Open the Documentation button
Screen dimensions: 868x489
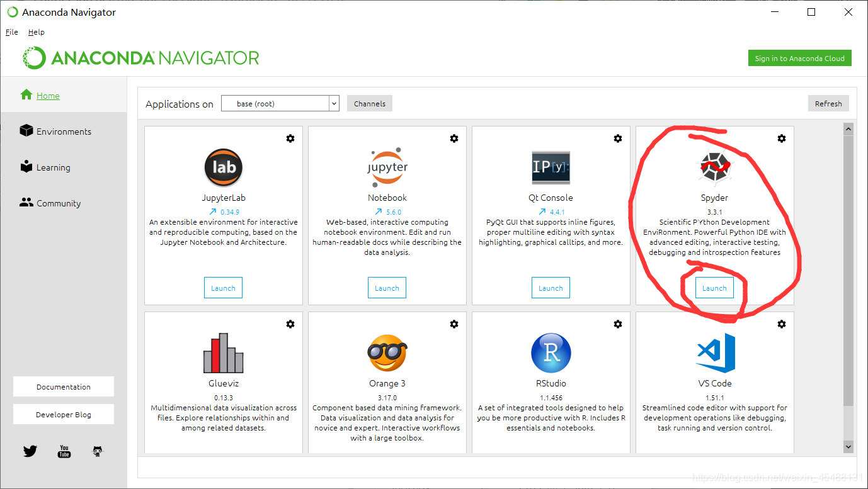coord(64,386)
